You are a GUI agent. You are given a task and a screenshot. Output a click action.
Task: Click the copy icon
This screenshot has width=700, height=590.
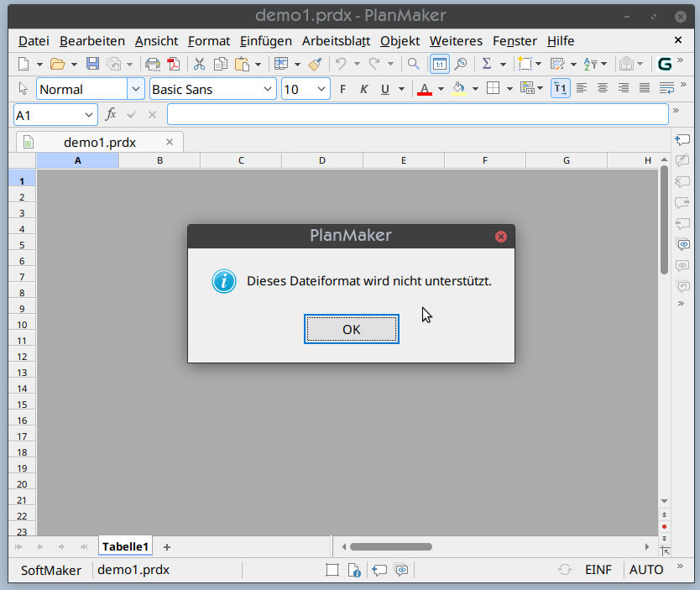click(221, 64)
